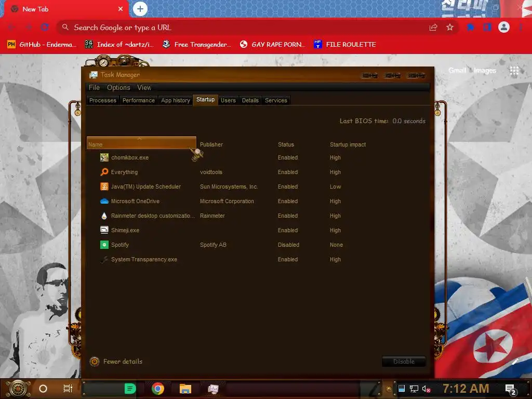The height and width of the screenshot is (399, 532).
Task: Sort by the Publisher column header
Action: tap(211, 144)
